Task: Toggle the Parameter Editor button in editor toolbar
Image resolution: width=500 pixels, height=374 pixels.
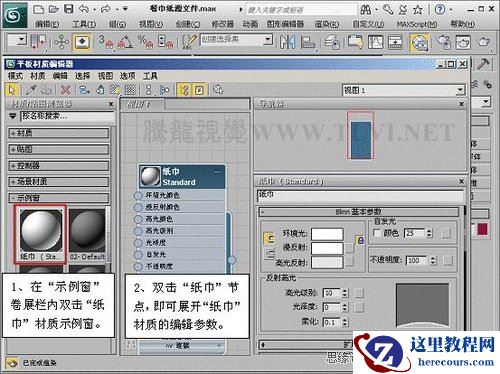Action: coord(199,90)
